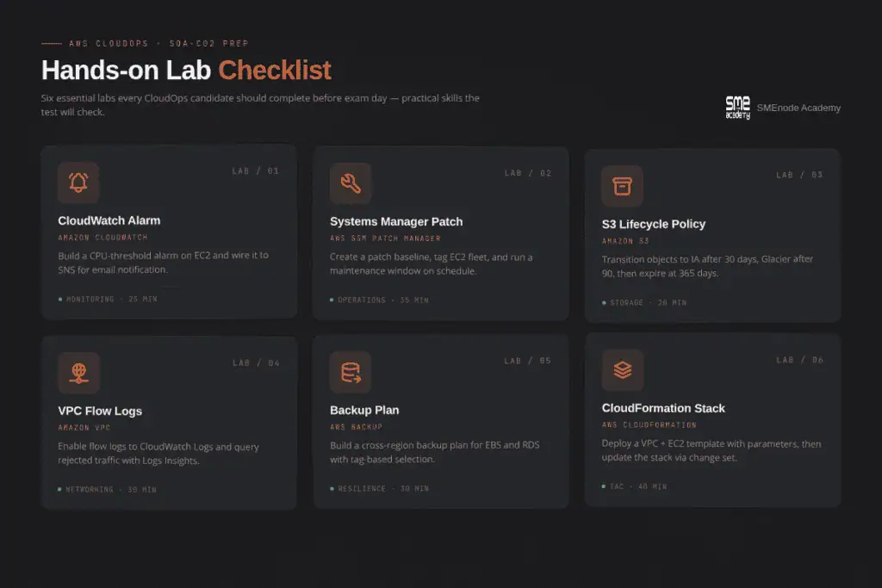Open the CloudFormation Stack lab title
This screenshot has width=882, height=588.
[663, 408]
